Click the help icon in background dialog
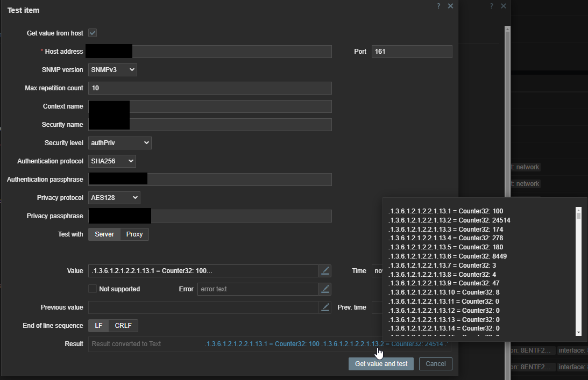 [x=491, y=6]
